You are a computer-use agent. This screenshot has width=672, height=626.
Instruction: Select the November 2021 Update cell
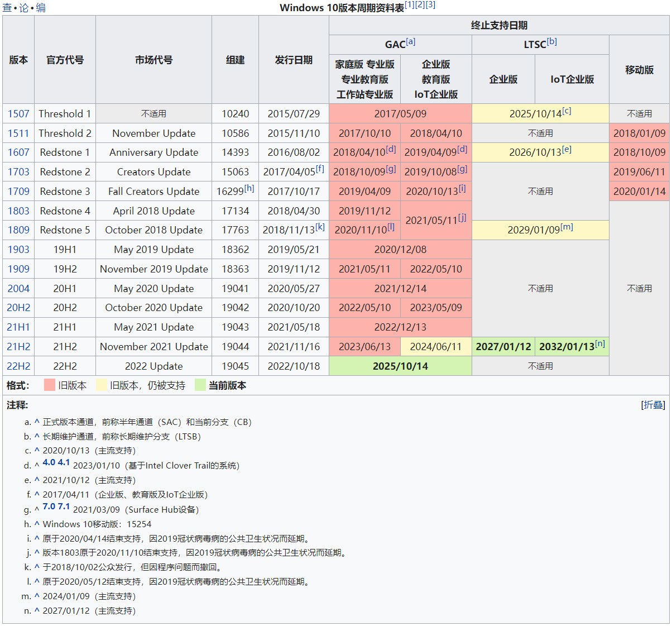point(153,347)
